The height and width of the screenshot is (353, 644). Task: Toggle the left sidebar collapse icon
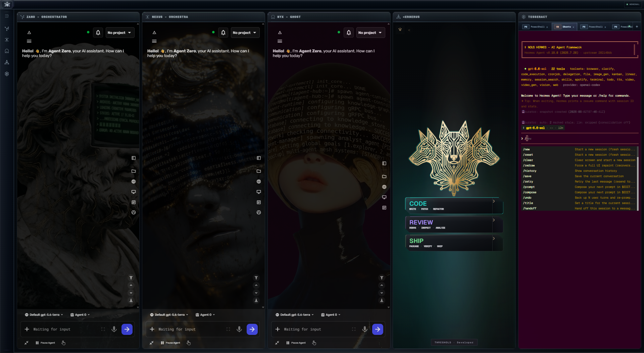click(x=7, y=16)
